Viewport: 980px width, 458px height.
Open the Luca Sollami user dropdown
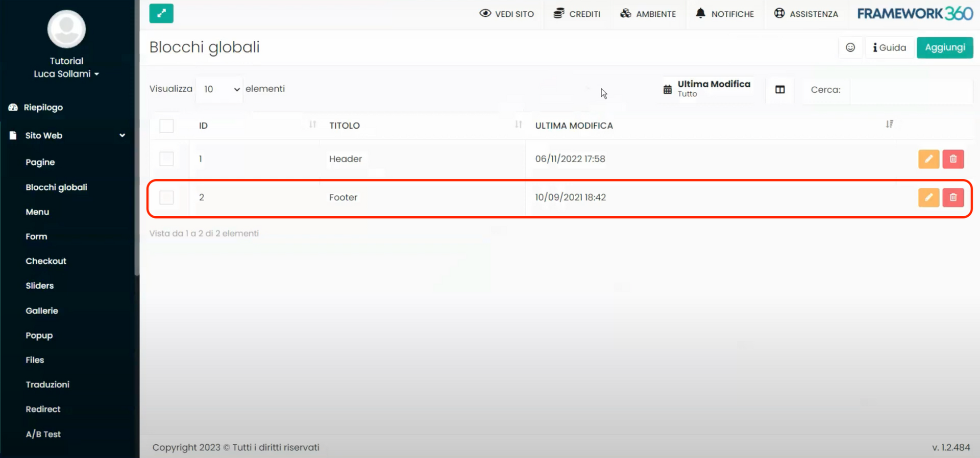(66, 74)
